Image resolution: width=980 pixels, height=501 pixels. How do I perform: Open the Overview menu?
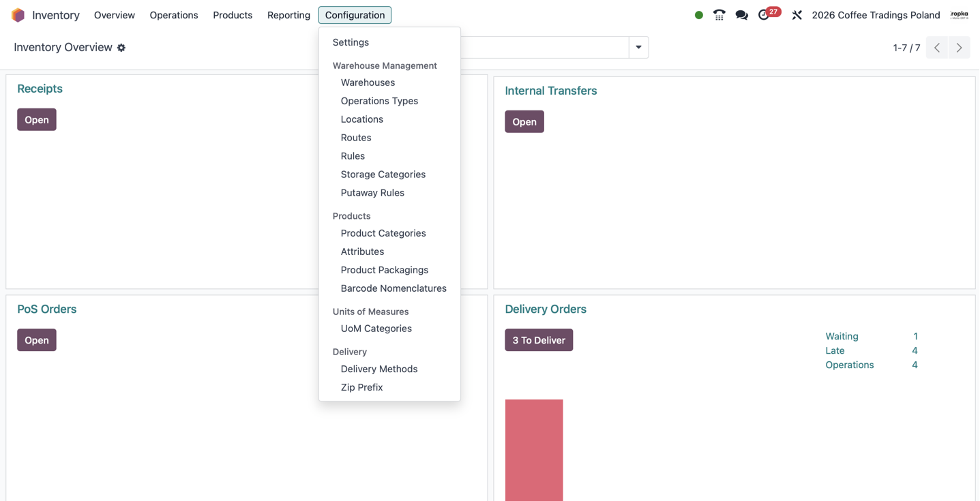pyautogui.click(x=115, y=15)
